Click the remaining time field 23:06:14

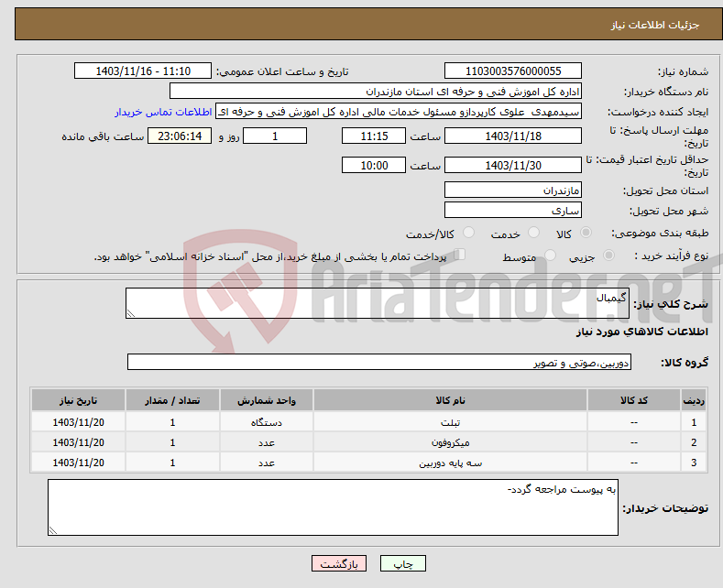tap(180, 136)
